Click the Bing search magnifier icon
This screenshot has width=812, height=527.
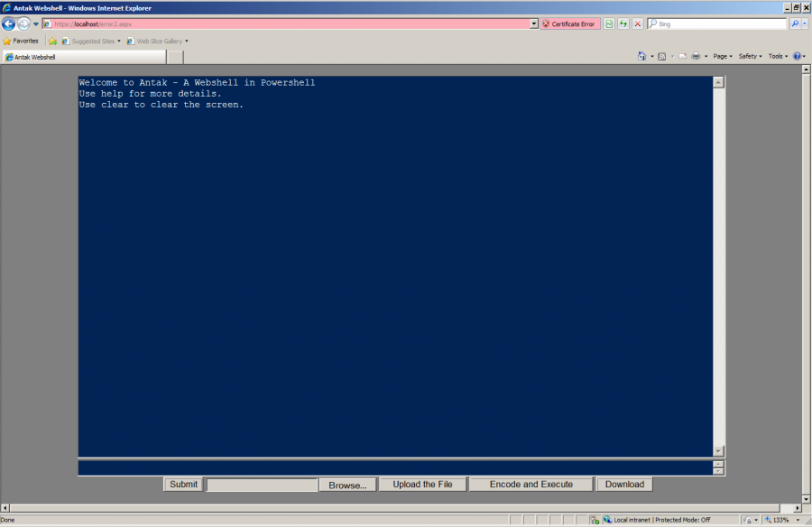795,23
